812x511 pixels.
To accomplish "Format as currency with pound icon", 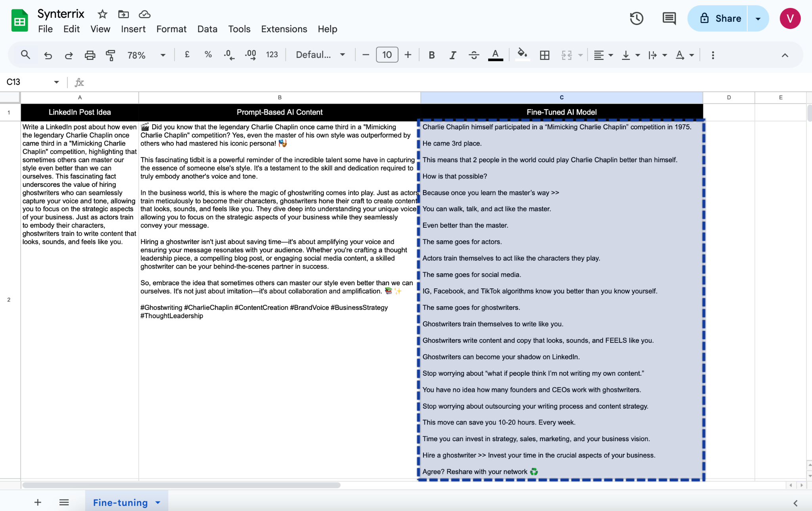I will pos(187,55).
